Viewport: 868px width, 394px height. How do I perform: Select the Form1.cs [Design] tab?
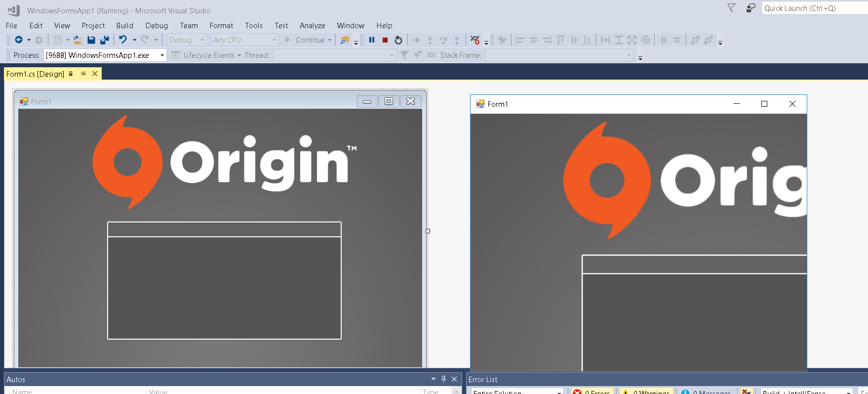pos(35,74)
